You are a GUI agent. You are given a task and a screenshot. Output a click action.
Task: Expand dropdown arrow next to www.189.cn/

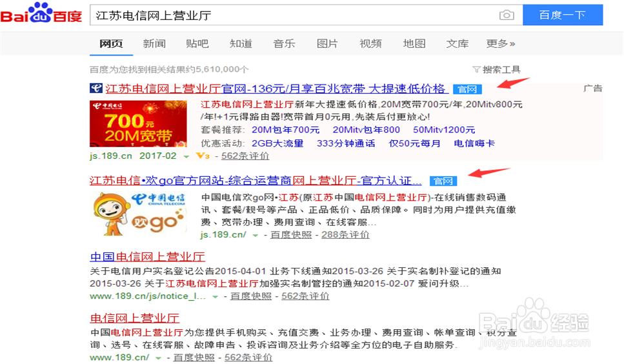click(x=158, y=358)
